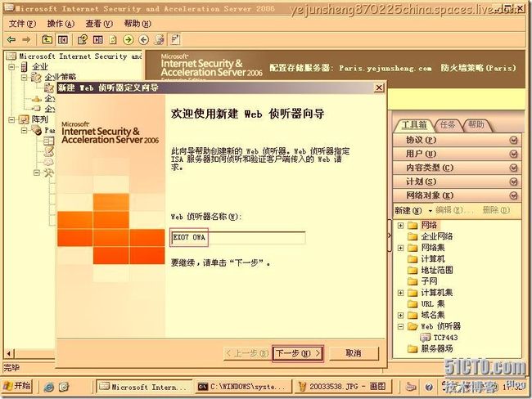
Task: Click the green Back arrow in toolbar
Action: 11,40
